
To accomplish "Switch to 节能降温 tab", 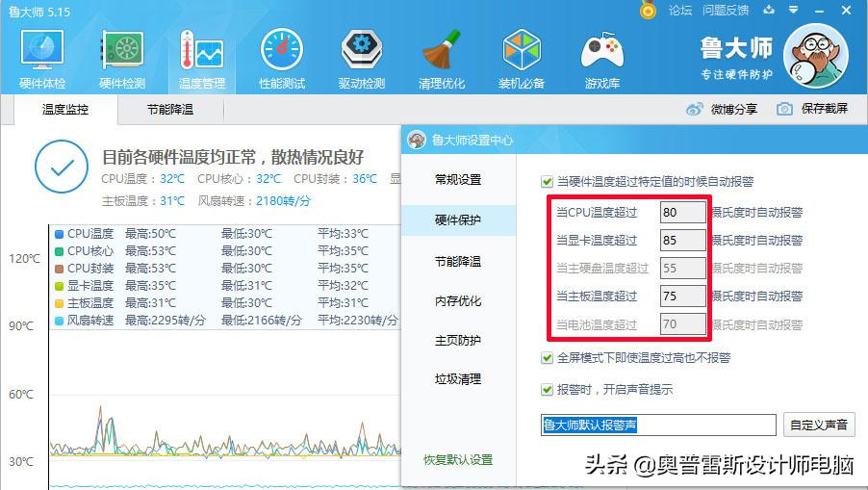I will (x=170, y=110).
